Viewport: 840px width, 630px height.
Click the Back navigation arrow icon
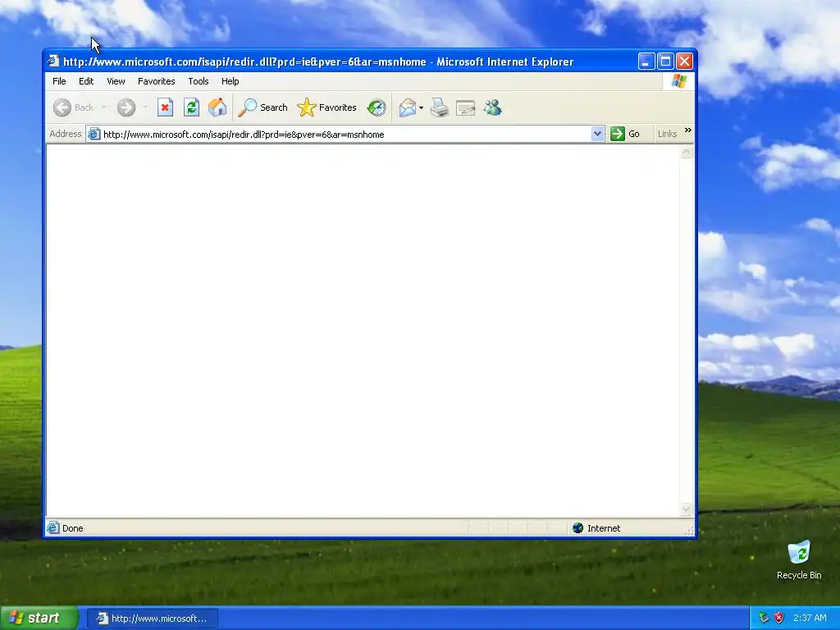click(62, 107)
